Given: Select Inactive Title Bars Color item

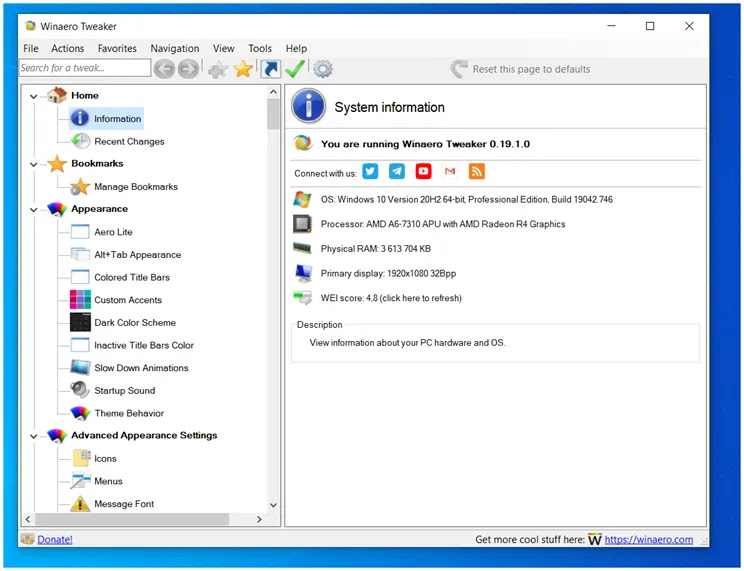Looking at the screenshot, I should tap(144, 345).
